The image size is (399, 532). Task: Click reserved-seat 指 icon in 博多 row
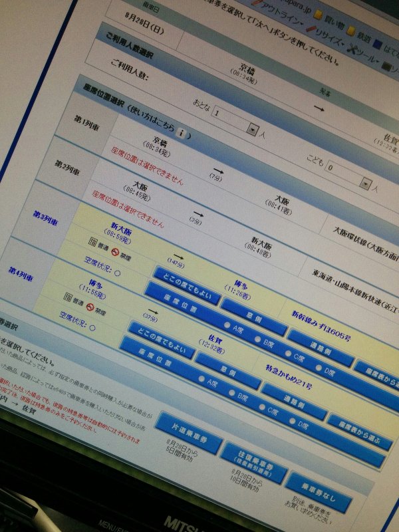pyautogui.click(x=67, y=297)
